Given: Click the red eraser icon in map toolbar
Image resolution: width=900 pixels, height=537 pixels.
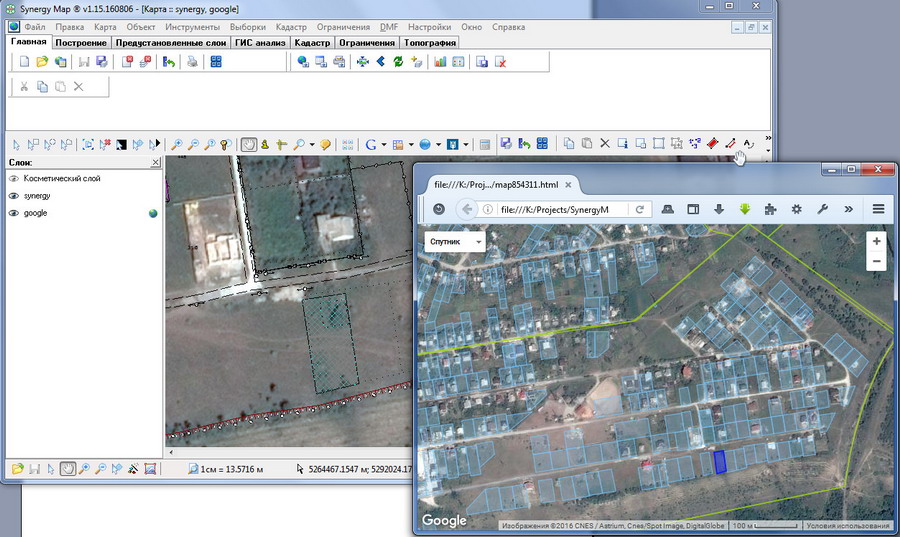Looking at the screenshot, I should tap(712, 143).
